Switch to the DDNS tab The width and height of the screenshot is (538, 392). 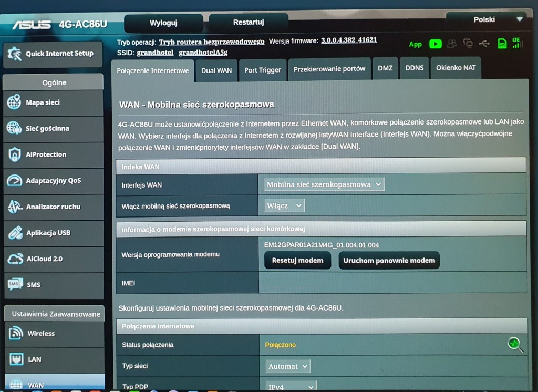tap(414, 68)
